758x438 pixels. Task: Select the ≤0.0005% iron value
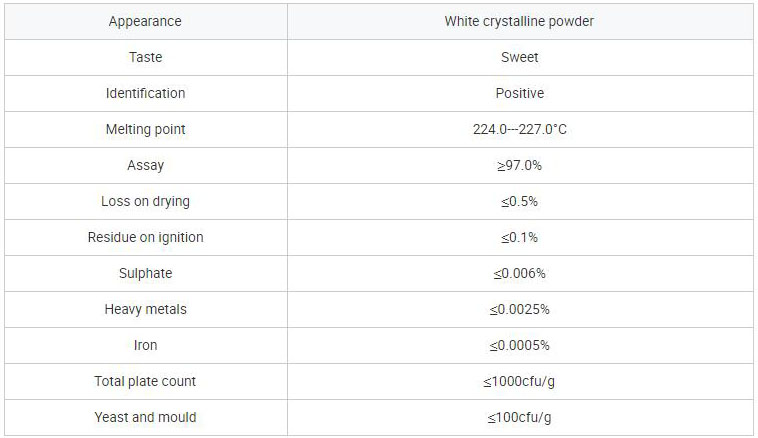(519, 345)
